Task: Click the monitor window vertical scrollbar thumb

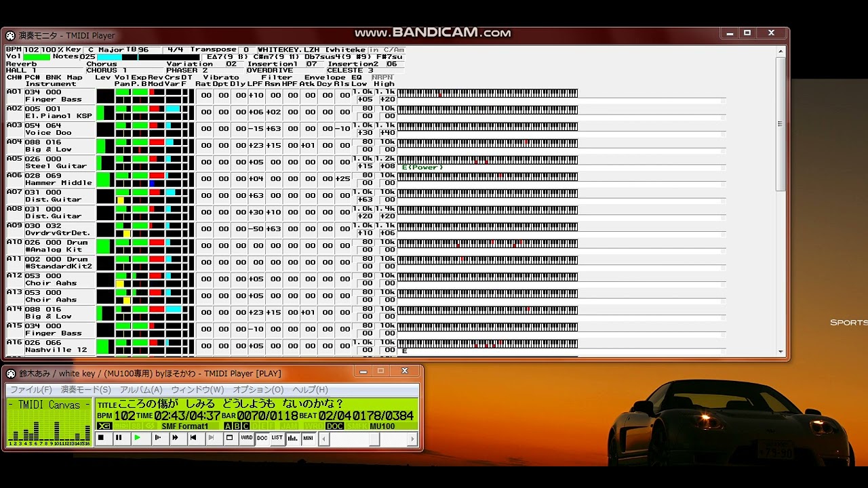Action: pos(781,124)
